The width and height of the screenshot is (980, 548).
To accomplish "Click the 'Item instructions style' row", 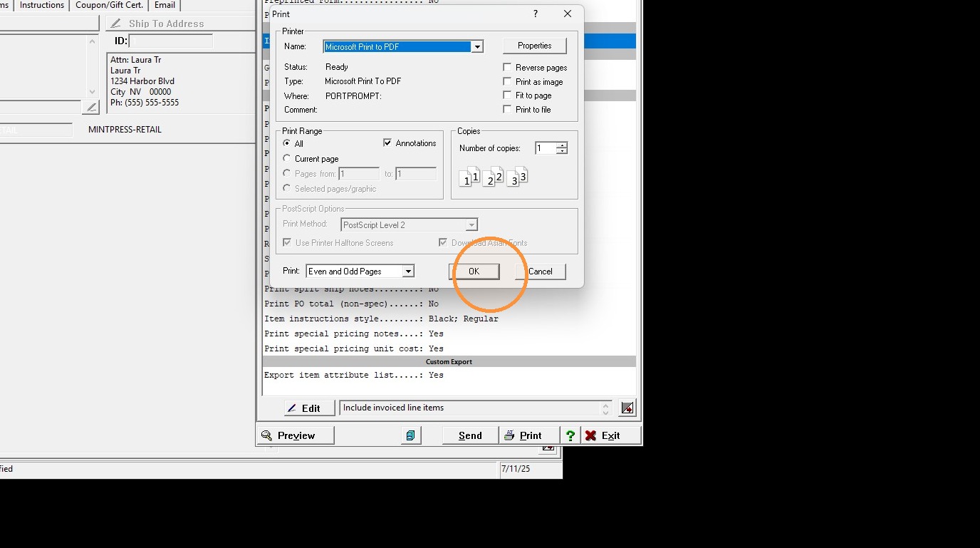I will click(x=449, y=319).
